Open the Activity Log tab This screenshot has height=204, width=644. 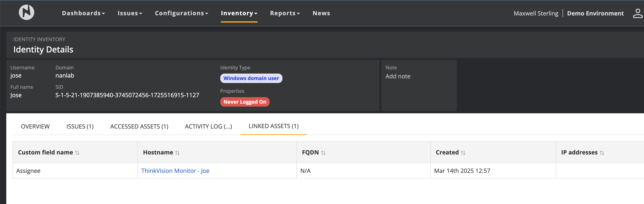pyautogui.click(x=208, y=127)
